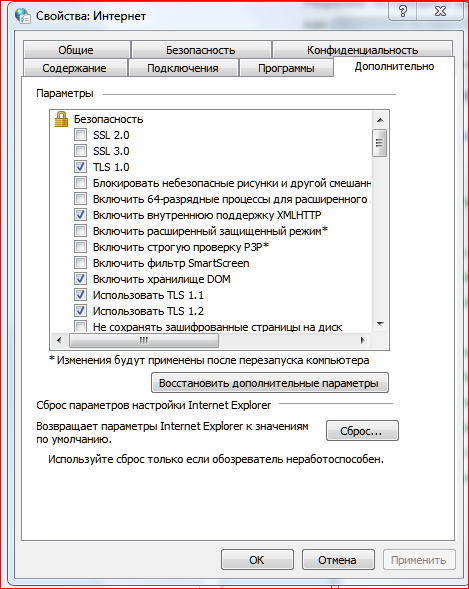Uncheck the TLS 1.0 checkbox
This screenshot has height=589, width=469.
pyautogui.click(x=80, y=167)
